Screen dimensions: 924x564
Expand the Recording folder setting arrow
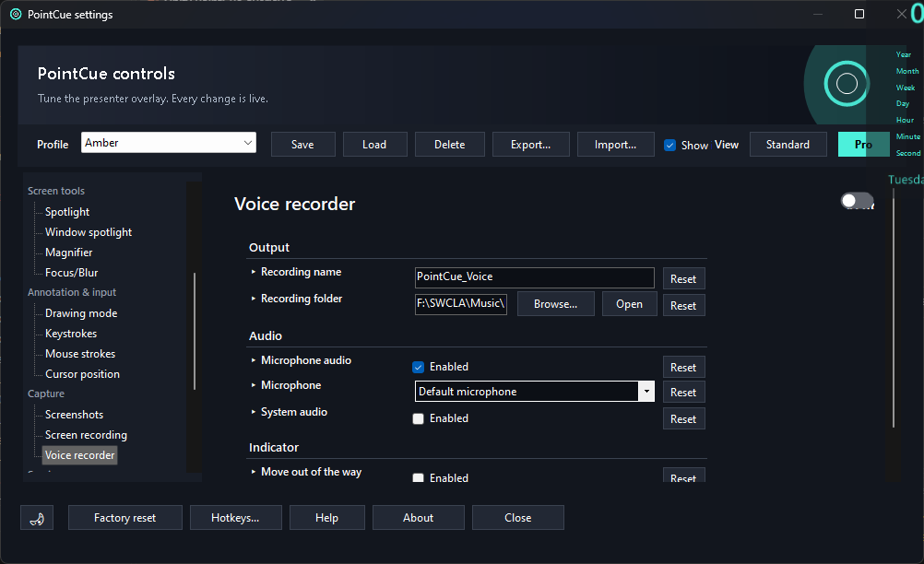(254, 299)
